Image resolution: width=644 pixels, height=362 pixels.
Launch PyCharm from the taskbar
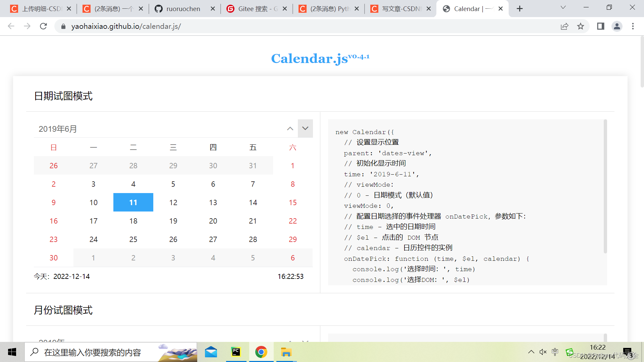click(x=236, y=352)
